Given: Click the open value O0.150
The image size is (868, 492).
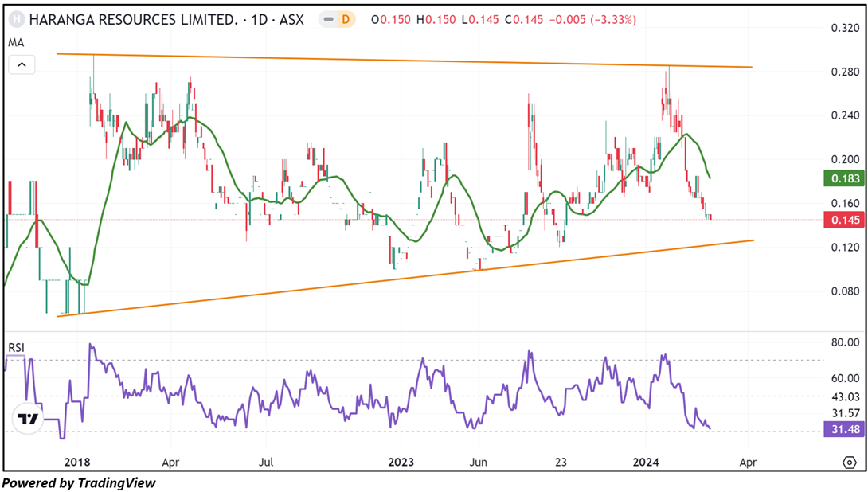Looking at the screenshot, I should pos(391,20).
